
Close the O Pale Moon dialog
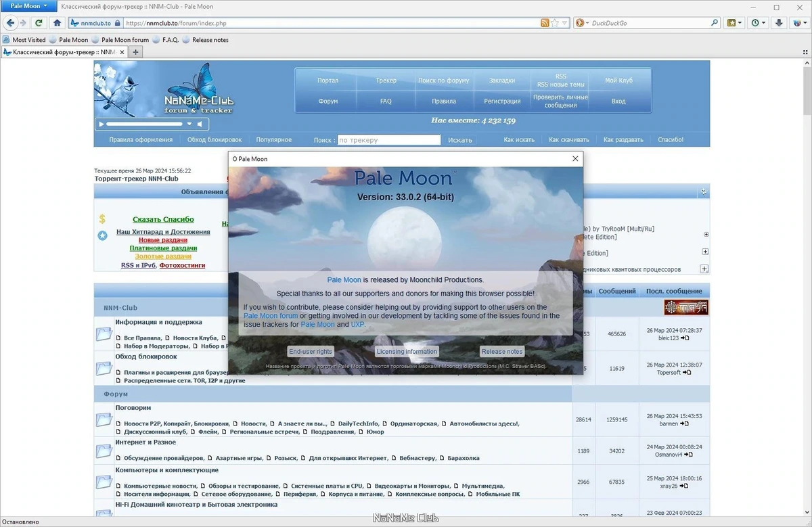click(575, 159)
